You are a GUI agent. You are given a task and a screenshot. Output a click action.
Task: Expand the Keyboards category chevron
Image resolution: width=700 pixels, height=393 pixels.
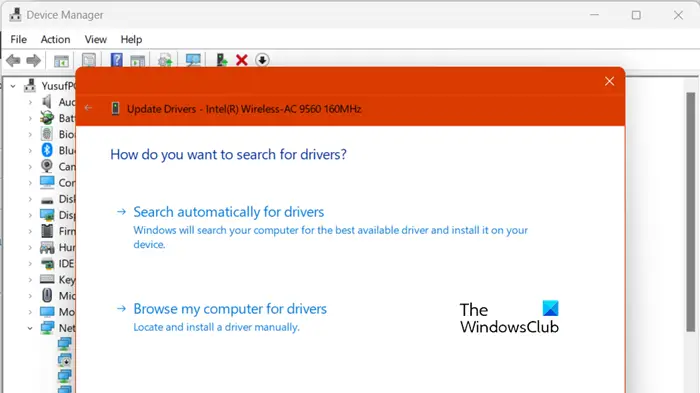[30, 280]
